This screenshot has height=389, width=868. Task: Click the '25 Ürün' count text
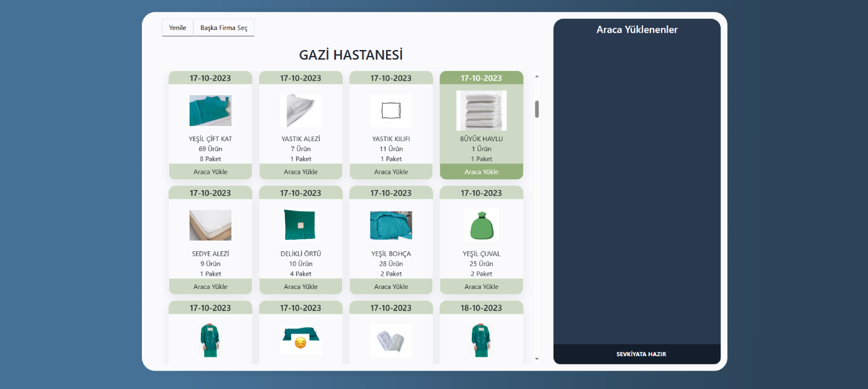click(x=482, y=264)
